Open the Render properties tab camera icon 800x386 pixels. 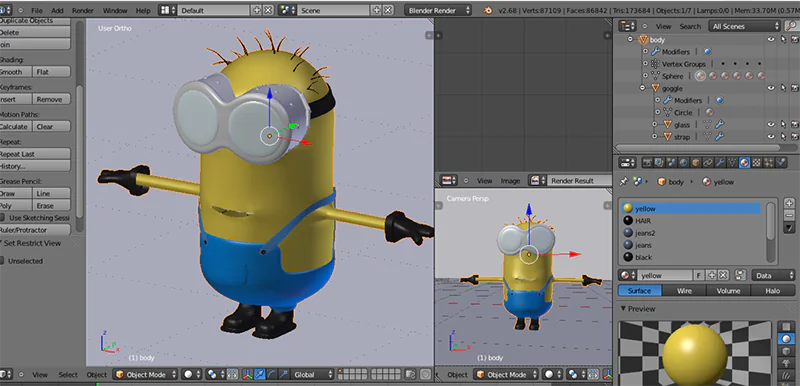pos(647,163)
